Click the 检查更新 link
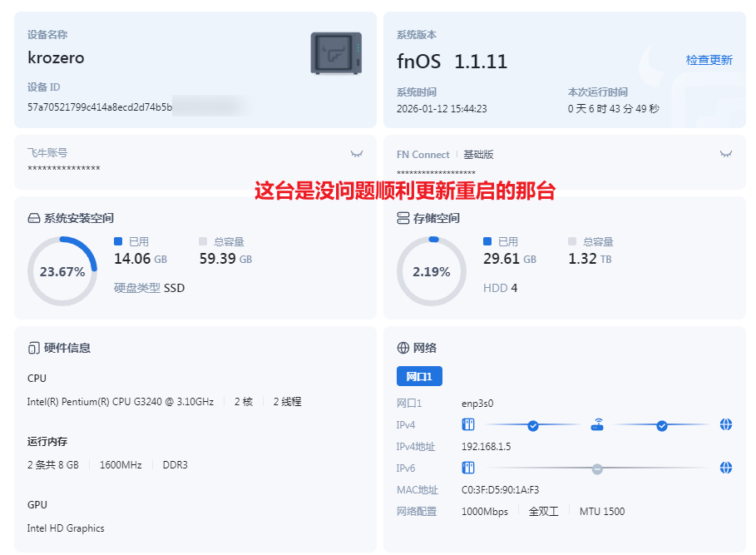The width and height of the screenshot is (756, 555). (709, 60)
